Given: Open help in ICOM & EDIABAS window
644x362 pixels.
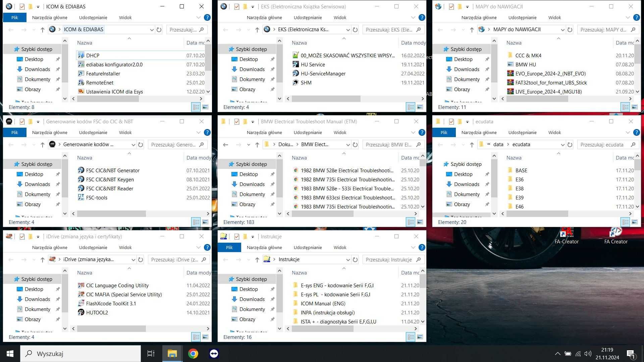Looking at the screenshot, I should [x=207, y=17].
